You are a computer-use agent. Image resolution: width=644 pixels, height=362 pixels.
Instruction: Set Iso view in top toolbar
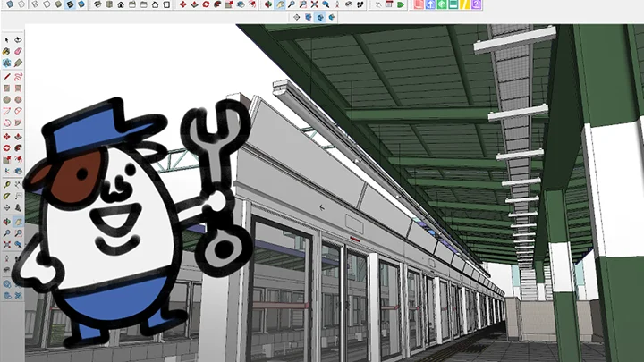point(97,4)
